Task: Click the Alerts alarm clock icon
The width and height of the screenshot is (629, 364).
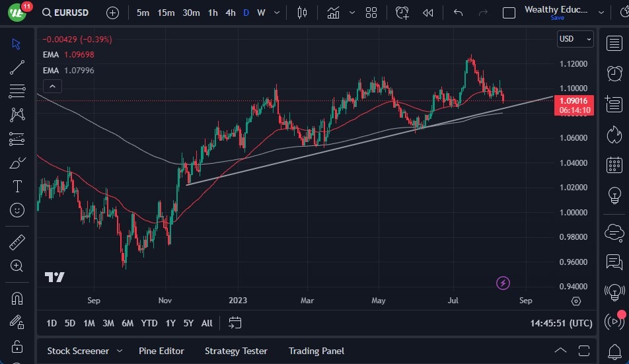Action: point(614,73)
